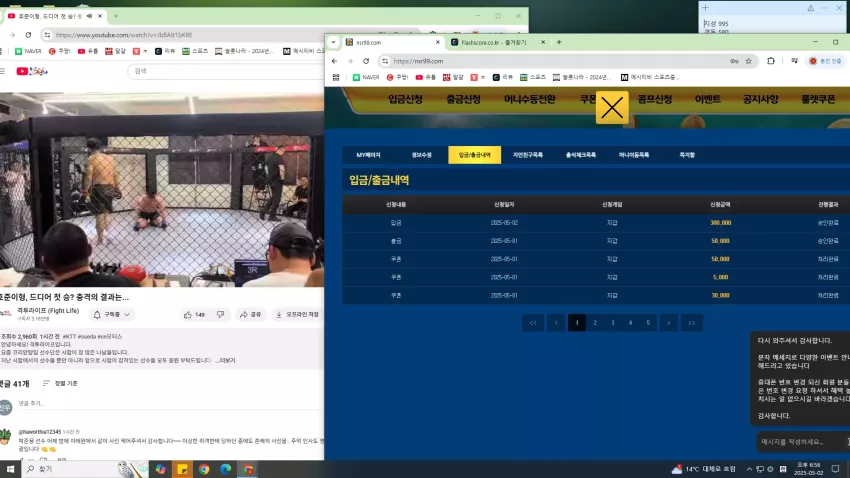The height and width of the screenshot is (478, 850).
Task: Click the yellow X close icon
Action: point(612,108)
